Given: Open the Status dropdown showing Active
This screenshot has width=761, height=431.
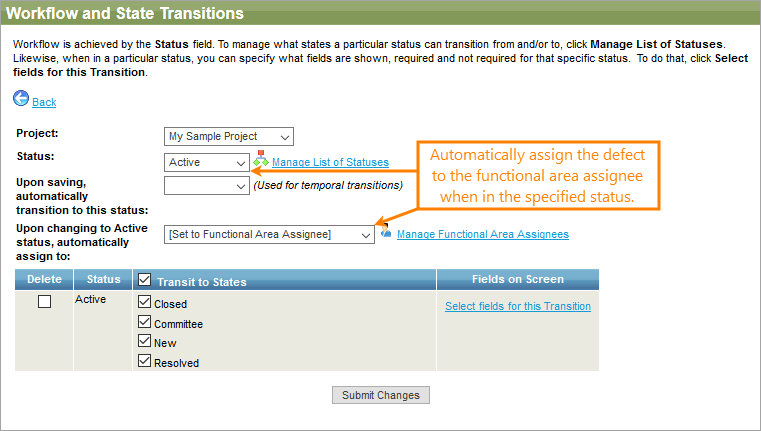Looking at the screenshot, I should pyautogui.click(x=207, y=162).
